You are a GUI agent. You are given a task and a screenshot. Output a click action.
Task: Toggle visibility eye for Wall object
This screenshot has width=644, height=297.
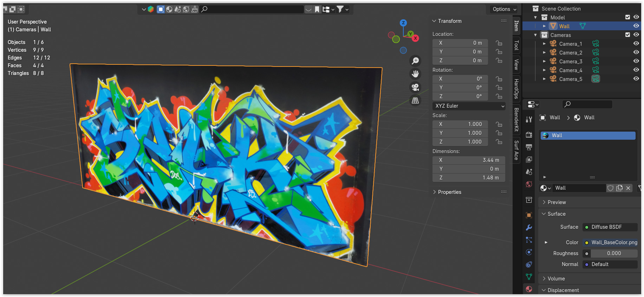tap(636, 26)
